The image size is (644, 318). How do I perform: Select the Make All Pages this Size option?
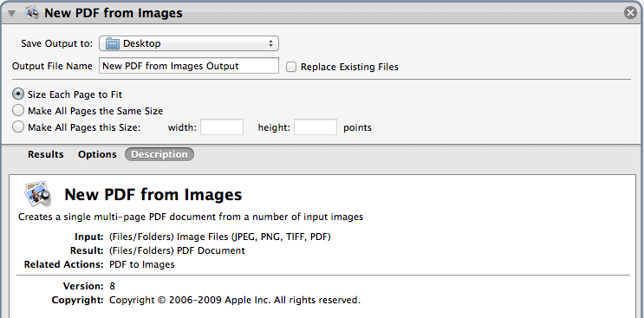tap(18, 127)
